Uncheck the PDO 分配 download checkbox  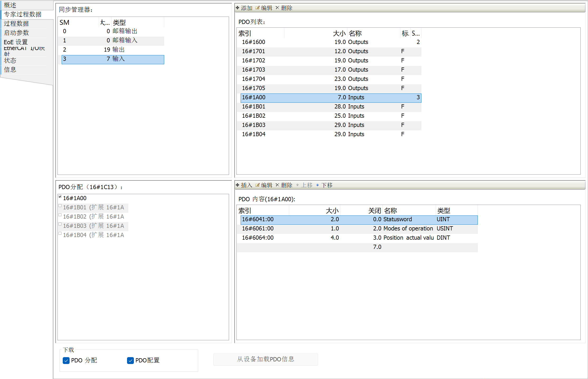[x=66, y=360]
